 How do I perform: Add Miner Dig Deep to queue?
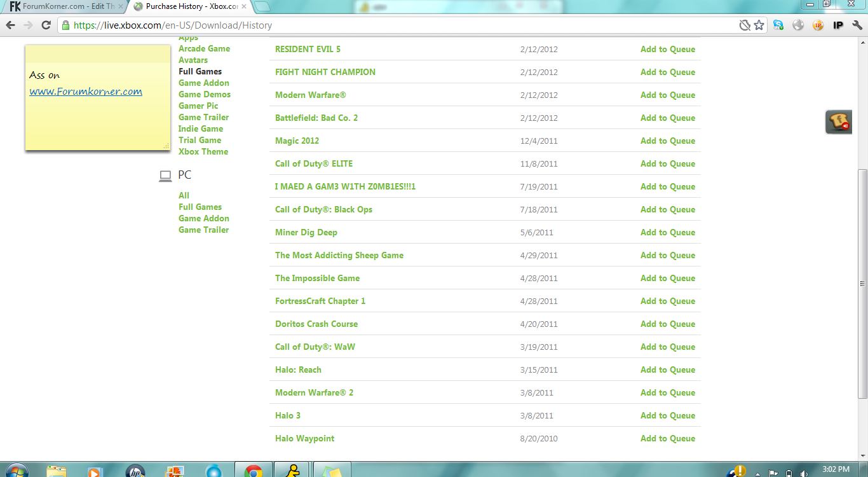pos(668,232)
